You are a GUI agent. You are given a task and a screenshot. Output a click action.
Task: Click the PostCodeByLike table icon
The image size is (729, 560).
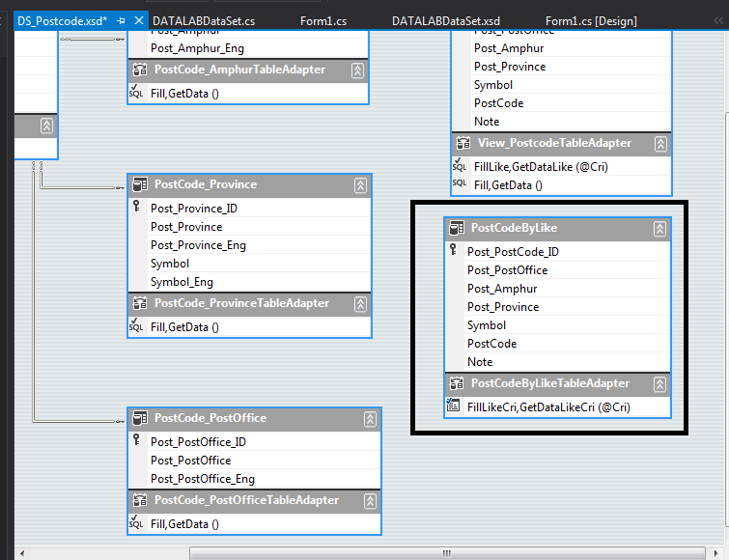pos(457,228)
